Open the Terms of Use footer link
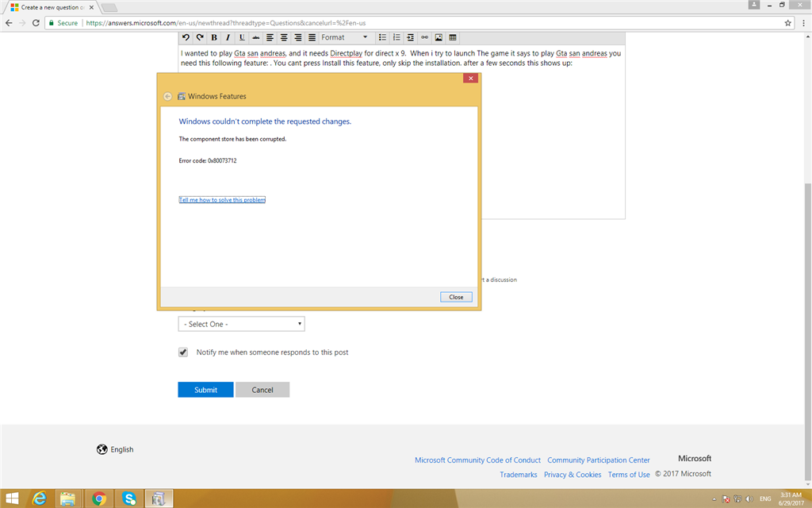The image size is (812, 508). pyautogui.click(x=629, y=475)
